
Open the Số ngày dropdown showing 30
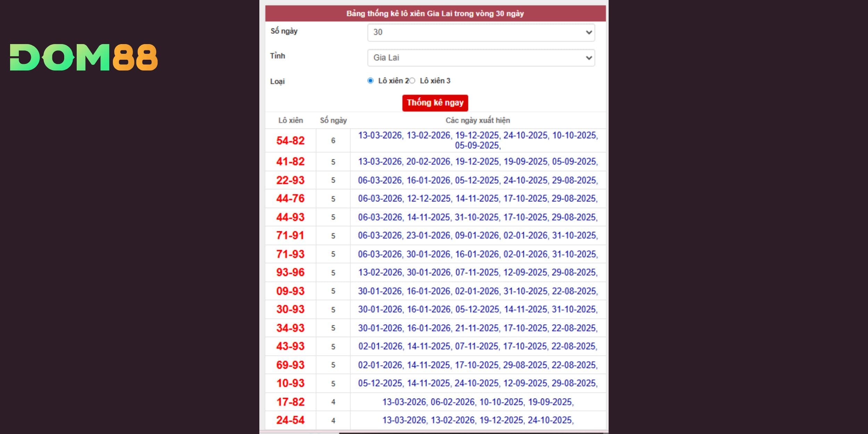(x=481, y=32)
